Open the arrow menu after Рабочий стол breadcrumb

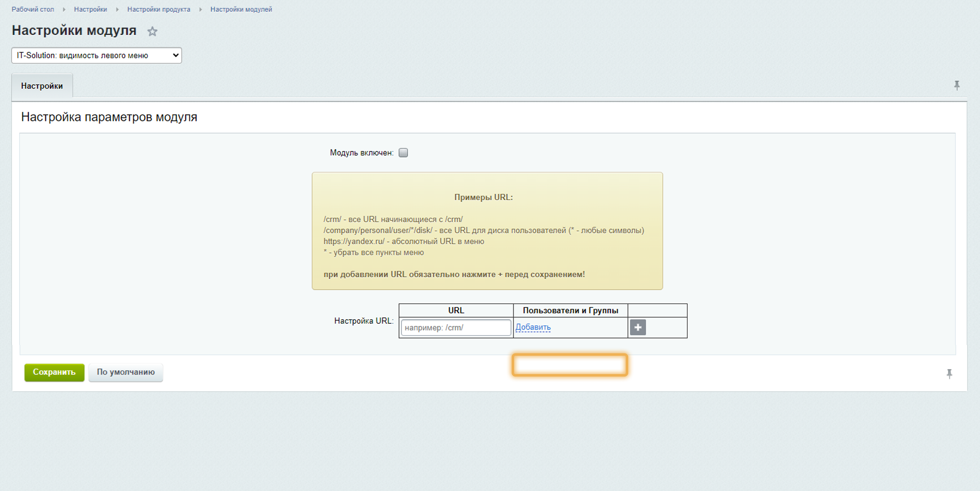[64, 10]
